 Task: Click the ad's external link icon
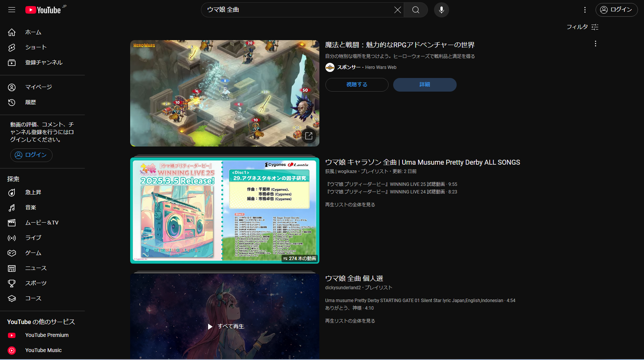click(x=309, y=136)
